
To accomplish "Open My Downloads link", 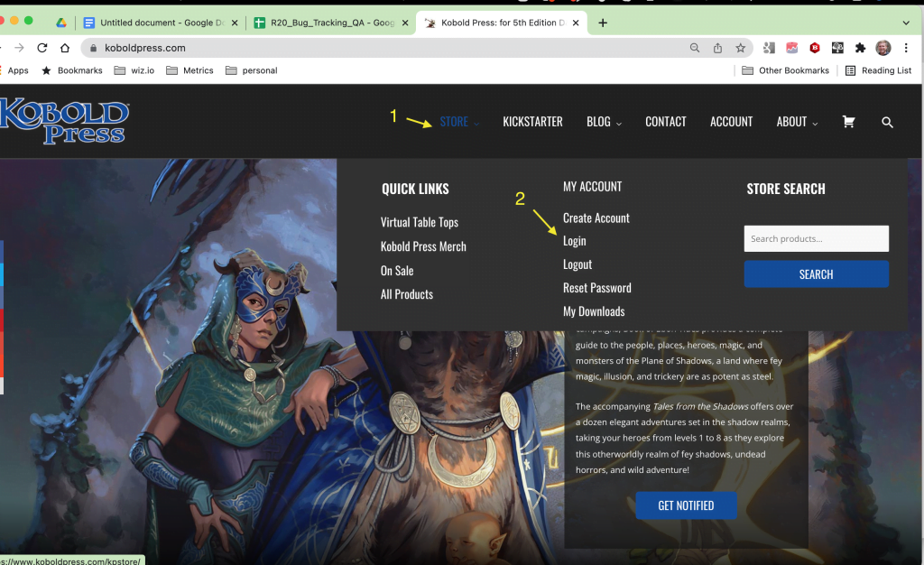I will tap(594, 311).
